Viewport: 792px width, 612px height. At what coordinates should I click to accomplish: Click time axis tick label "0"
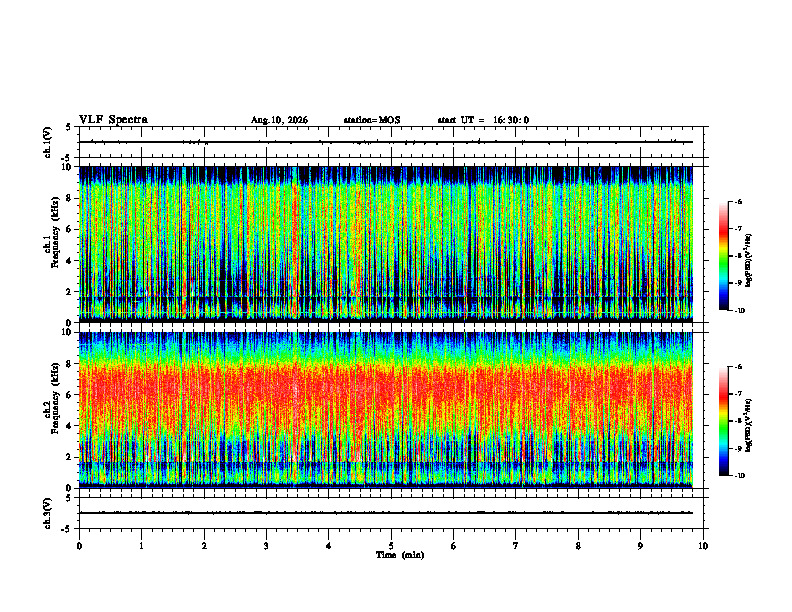(x=79, y=546)
